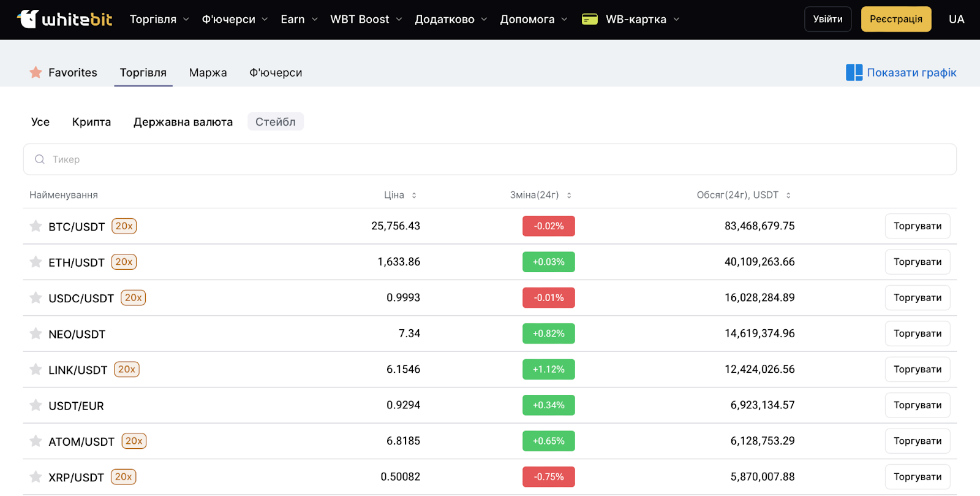Viewport: 980px width, 496px height.
Task: Select the Крипта filter tab
Action: (91, 122)
